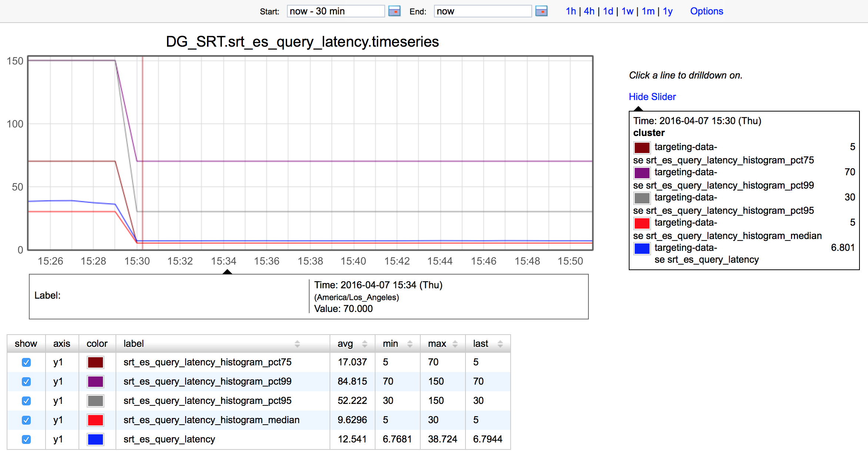Image resolution: width=868 pixels, height=458 pixels.
Task: Sort table by last column arrows
Action: pyautogui.click(x=500, y=344)
